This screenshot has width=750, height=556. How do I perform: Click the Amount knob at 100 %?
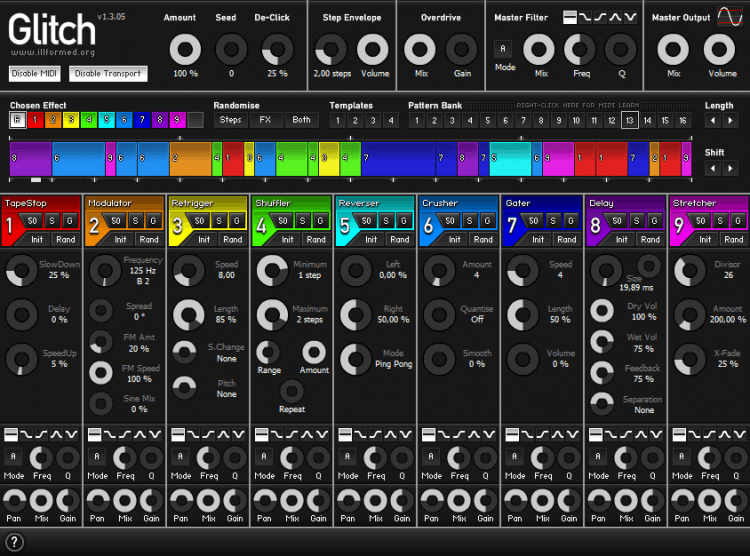185,49
